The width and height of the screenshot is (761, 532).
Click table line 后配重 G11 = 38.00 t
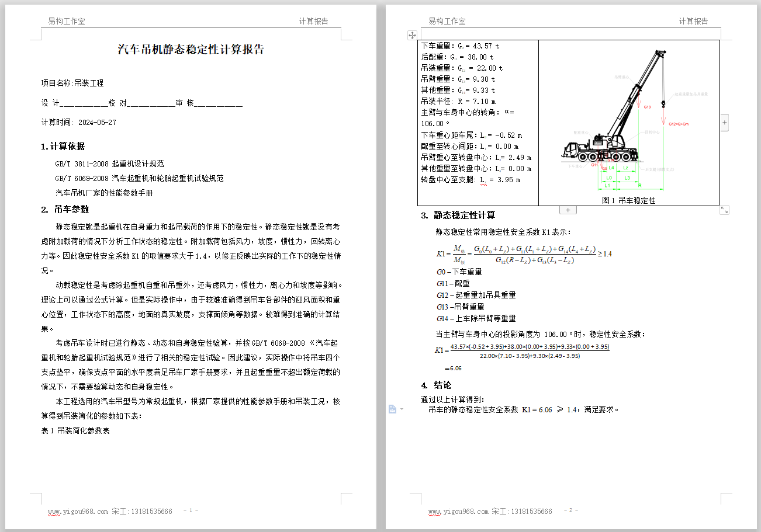pyautogui.click(x=457, y=57)
